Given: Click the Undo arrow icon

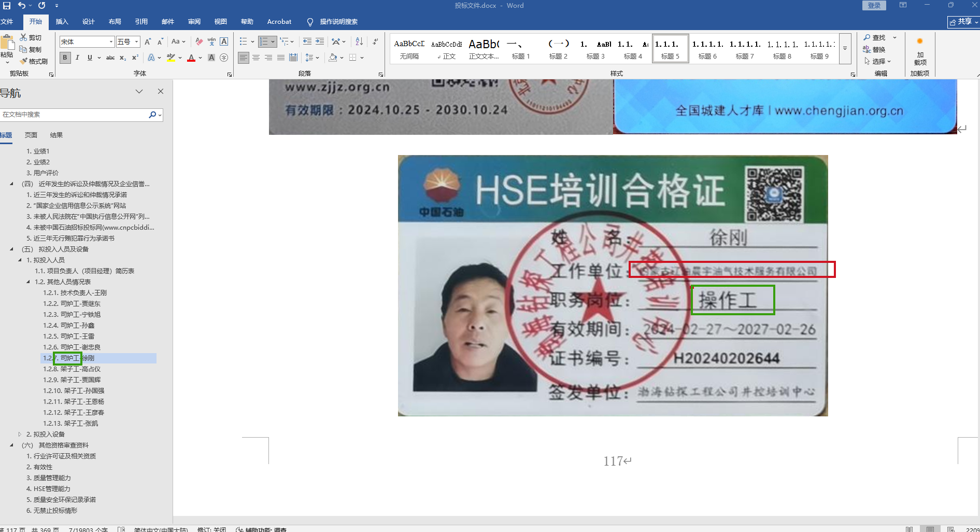Looking at the screenshot, I should pos(22,5).
